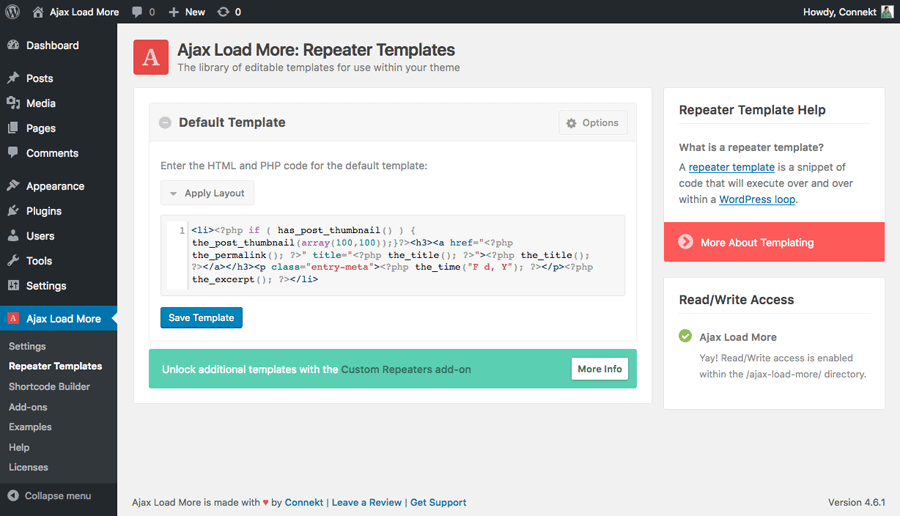Click the arrow icon on More About Templating
The width and height of the screenshot is (900, 516).
point(685,242)
